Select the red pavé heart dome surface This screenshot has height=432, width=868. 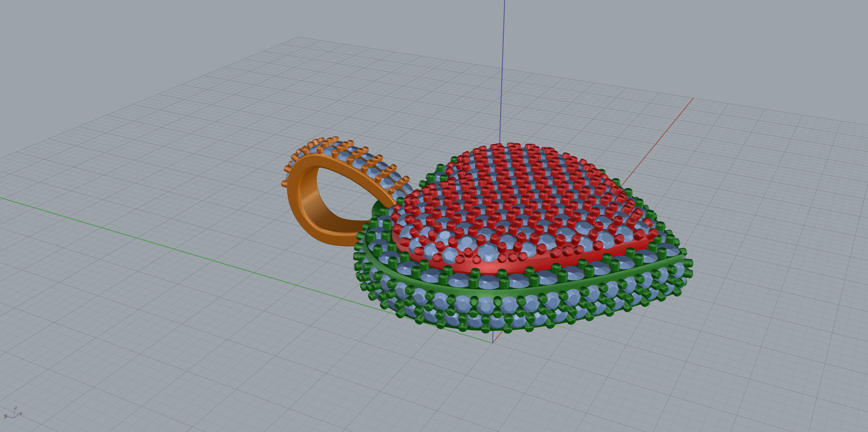pos(525,208)
